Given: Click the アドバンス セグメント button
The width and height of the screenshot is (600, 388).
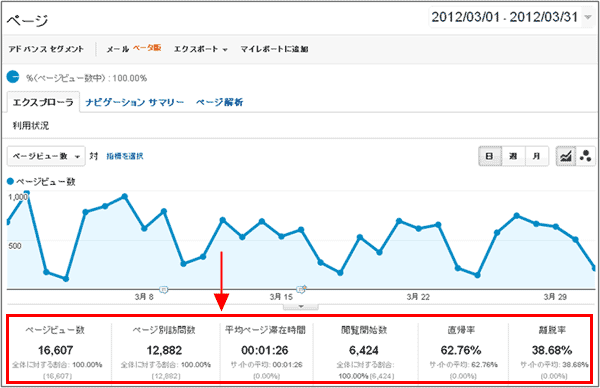Looking at the screenshot, I should [x=46, y=49].
